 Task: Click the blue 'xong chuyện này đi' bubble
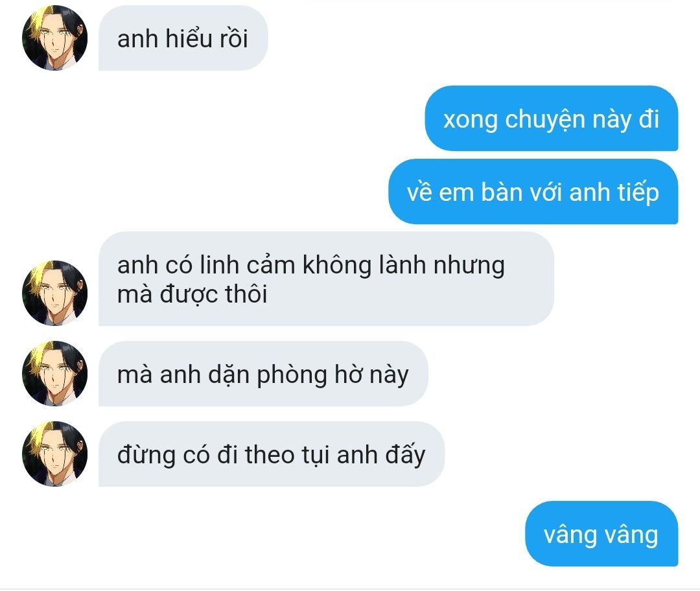tap(552, 119)
